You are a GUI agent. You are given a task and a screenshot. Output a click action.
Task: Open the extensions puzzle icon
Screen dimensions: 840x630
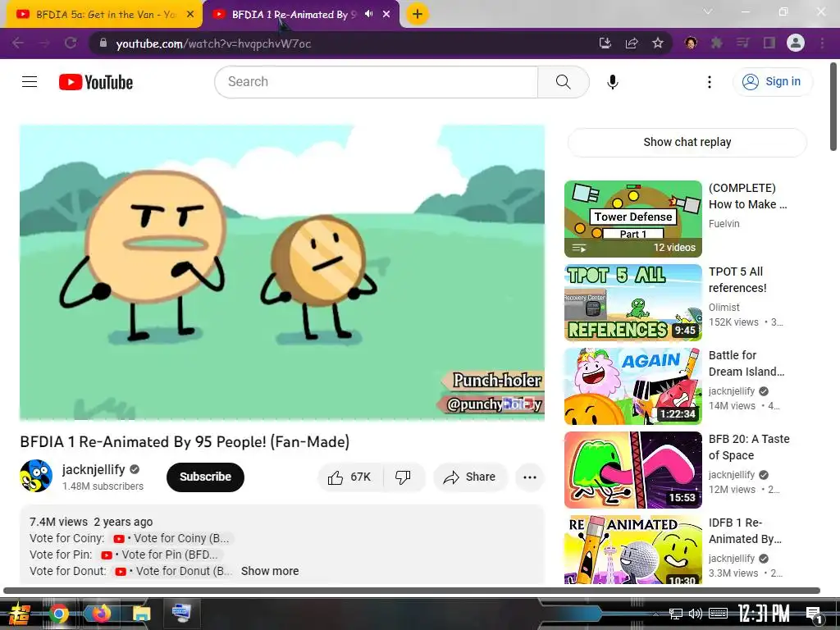coord(716,43)
